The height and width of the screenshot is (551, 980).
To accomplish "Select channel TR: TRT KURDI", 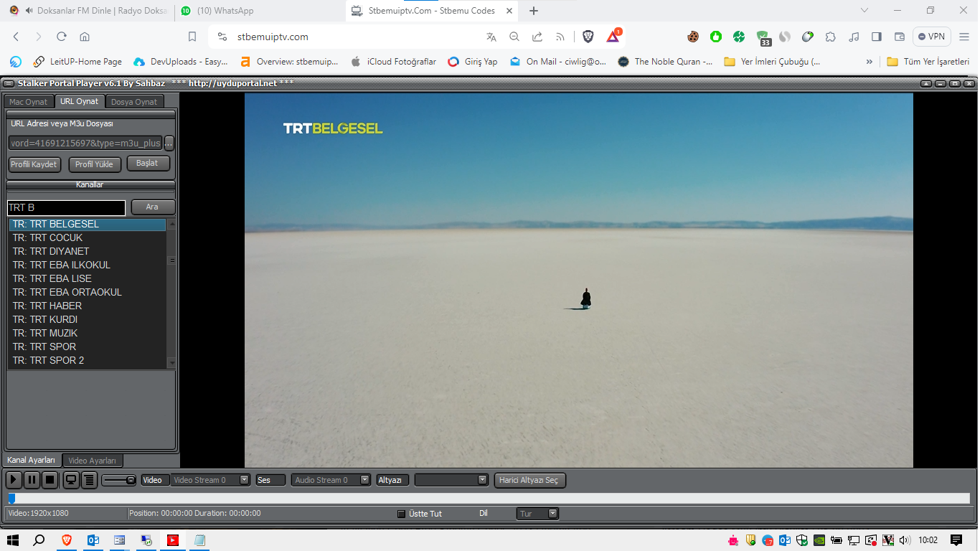I will coord(88,319).
